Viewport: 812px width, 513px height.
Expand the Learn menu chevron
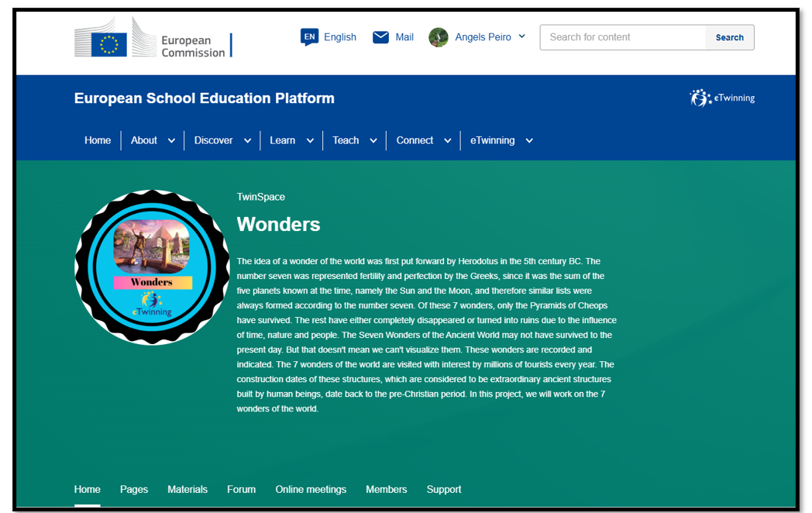[x=310, y=141]
